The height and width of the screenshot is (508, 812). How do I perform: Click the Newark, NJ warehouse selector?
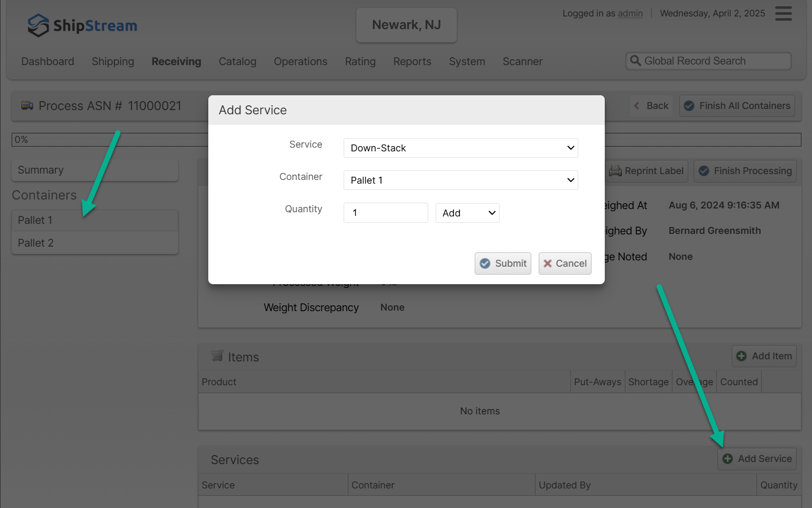tap(406, 25)
